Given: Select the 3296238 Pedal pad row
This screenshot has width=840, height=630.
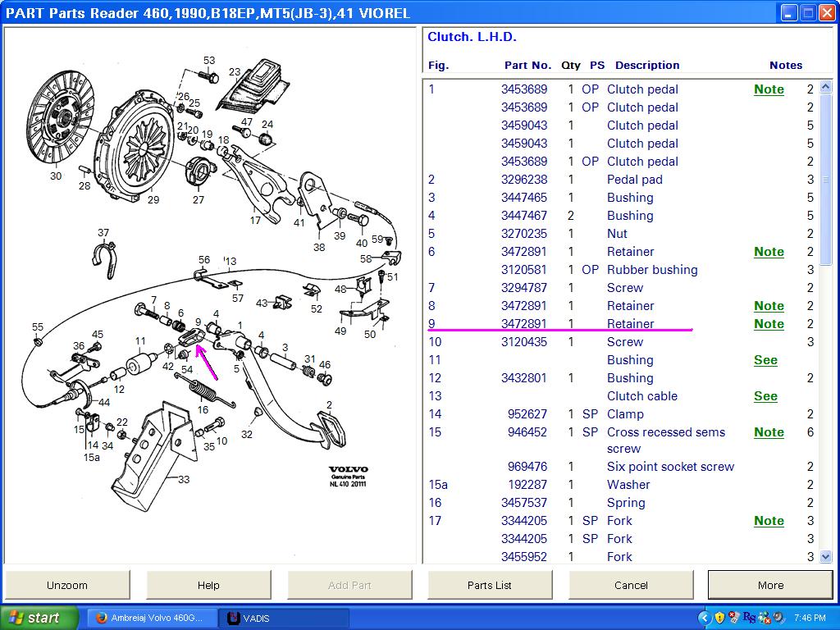Looking at the screenshot, I should tap(622, 180).
